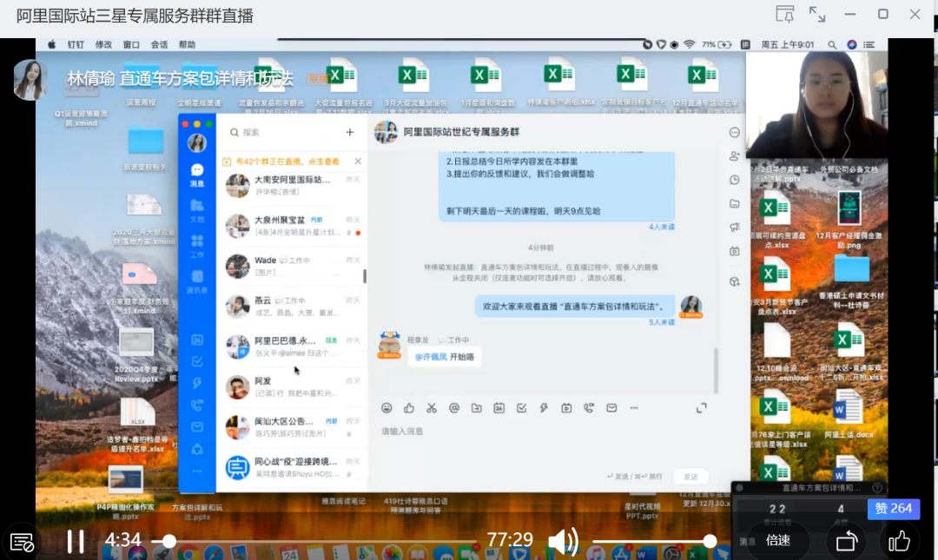The image size is (938, 560).
Task: Open 消息 messages icon in DingTalk sidebar
Action: (x=197, y=175)
